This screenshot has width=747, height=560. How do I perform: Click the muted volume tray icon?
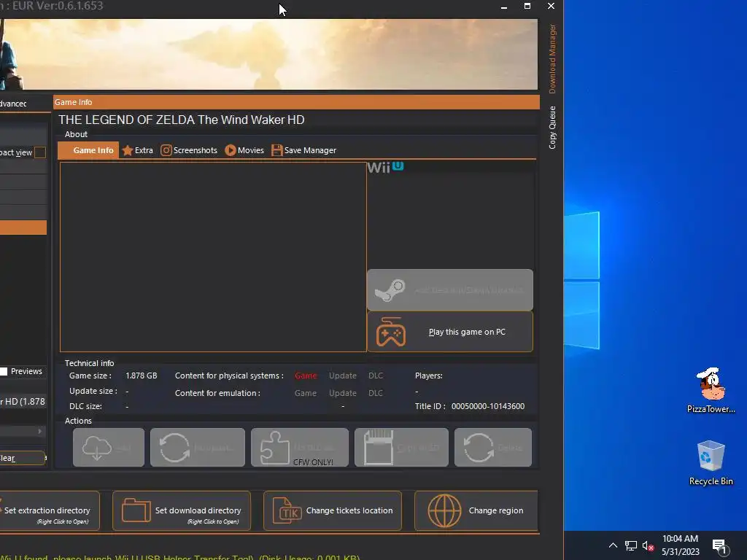(648, 545)
